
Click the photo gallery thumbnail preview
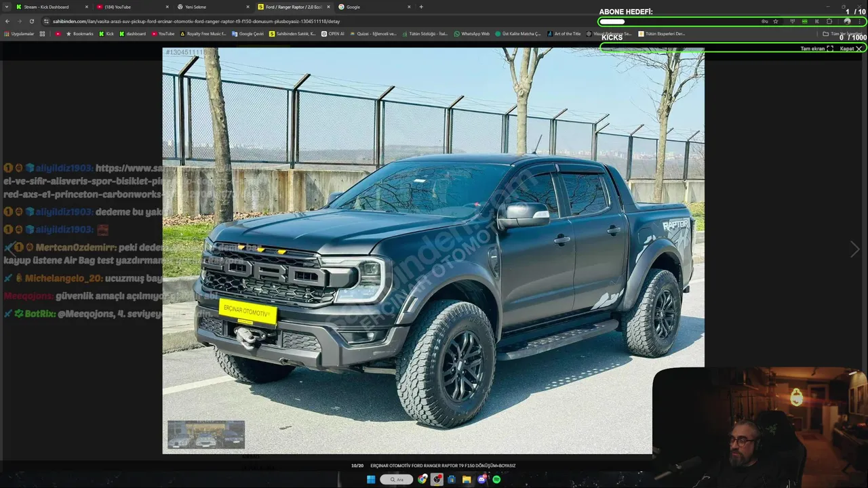206,434
